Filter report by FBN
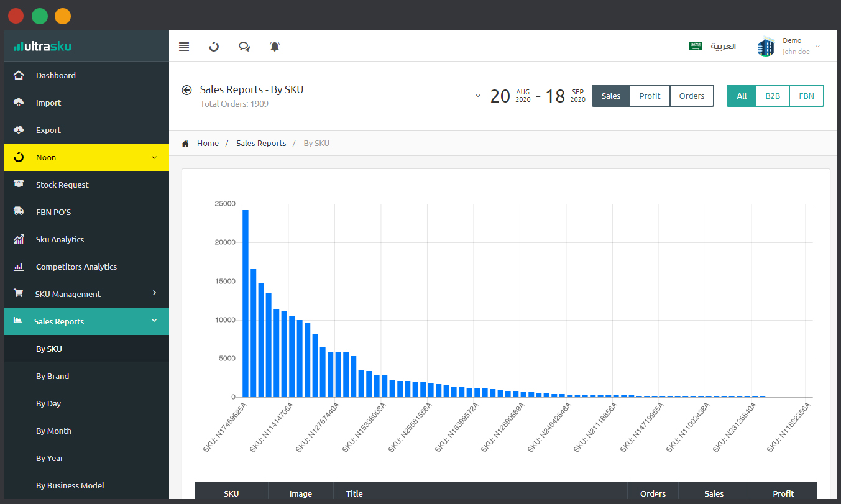Screen dimensions: 841x504 [x=806, y=96]
